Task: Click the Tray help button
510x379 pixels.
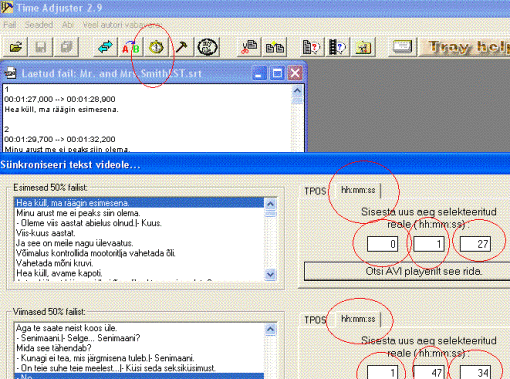Action: pos(466,47)
